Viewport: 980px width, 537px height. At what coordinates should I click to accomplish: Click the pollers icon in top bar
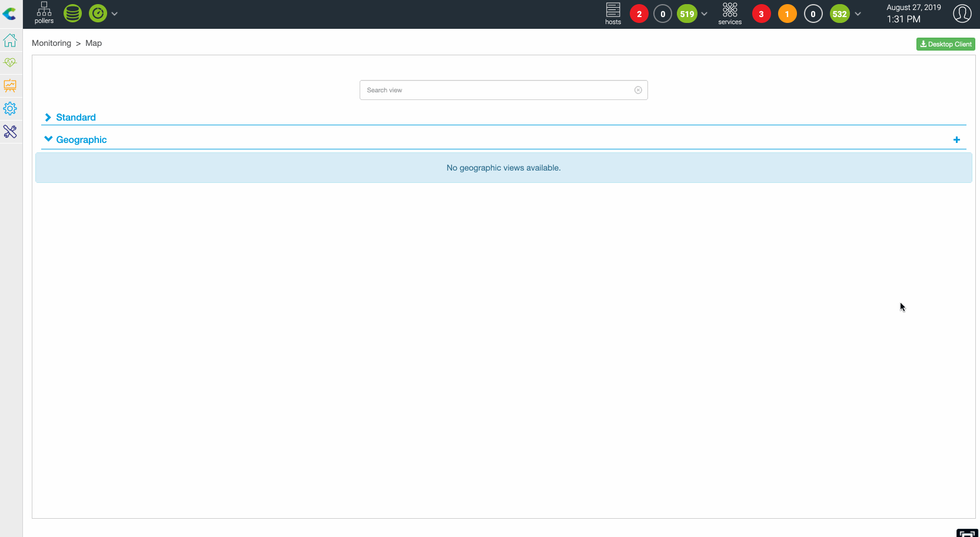(44, 13)
